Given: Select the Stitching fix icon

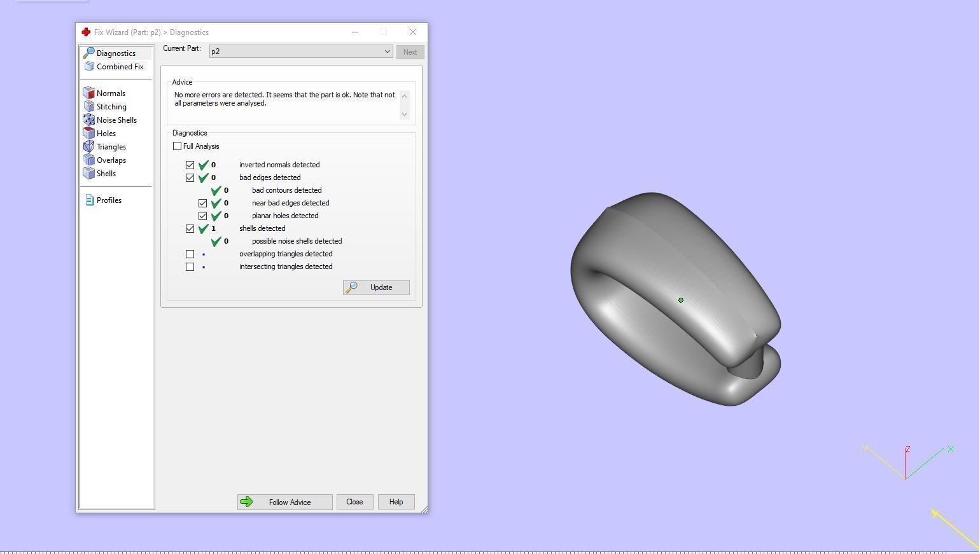Looking at the screenshot, I should [89, 106].
